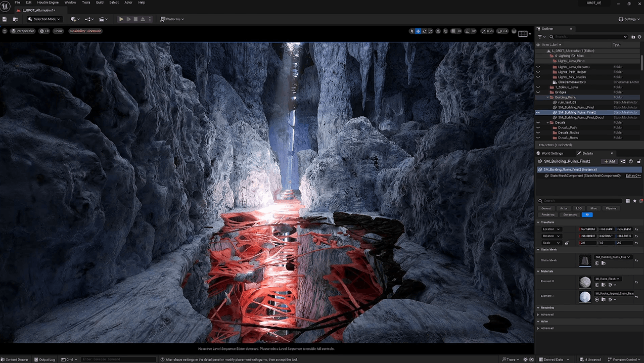Toggle the Scale lock icon
Viewport: 644px width, 363px height.
coord(566,243)
